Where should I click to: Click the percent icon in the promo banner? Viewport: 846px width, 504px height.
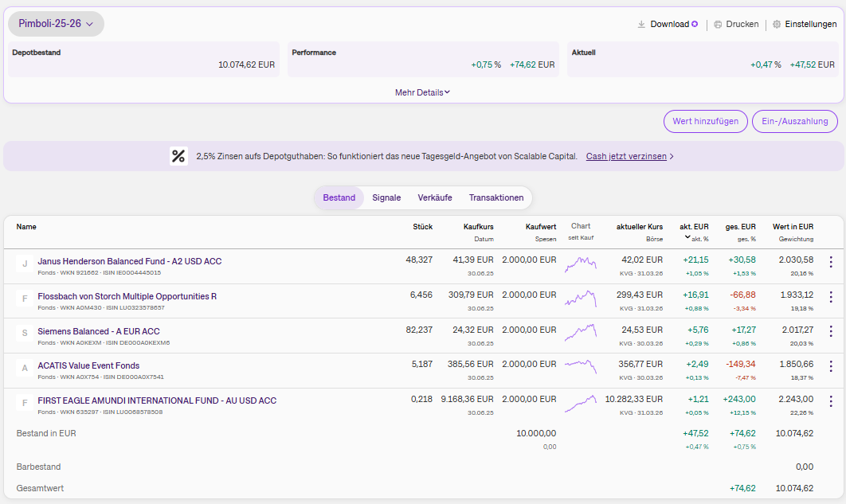click(x=179, y=156)
